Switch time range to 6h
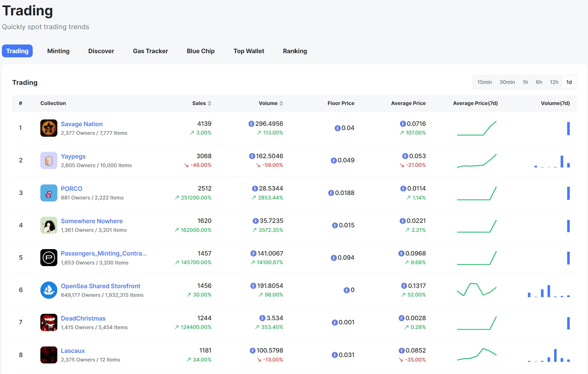 click(539, 82)
